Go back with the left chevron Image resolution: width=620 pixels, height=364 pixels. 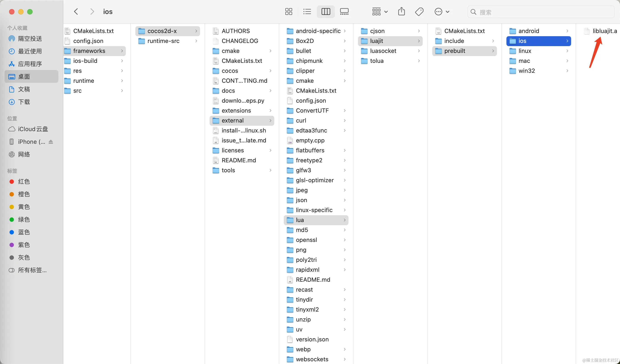click(76, 12)
